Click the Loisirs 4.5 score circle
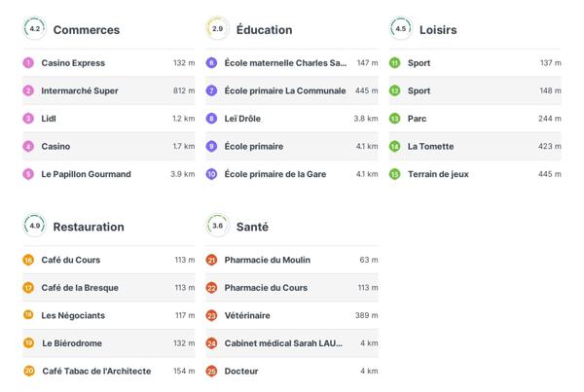584x392 pixels. tap(401, 29)
